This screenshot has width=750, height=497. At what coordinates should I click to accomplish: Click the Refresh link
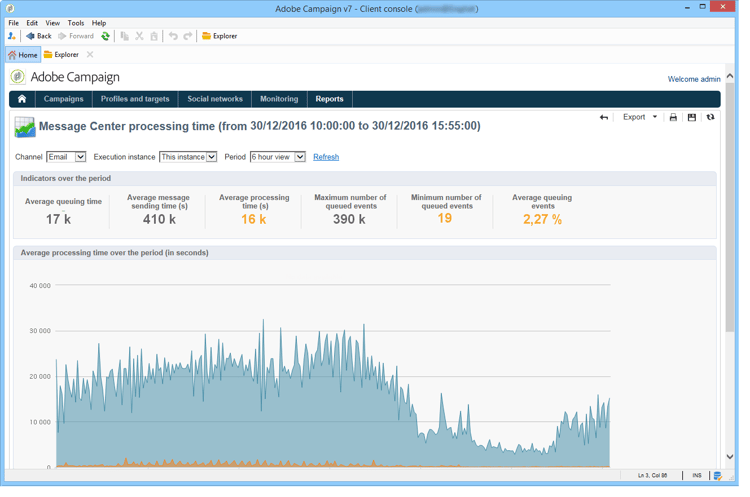[x=326, y=157]
